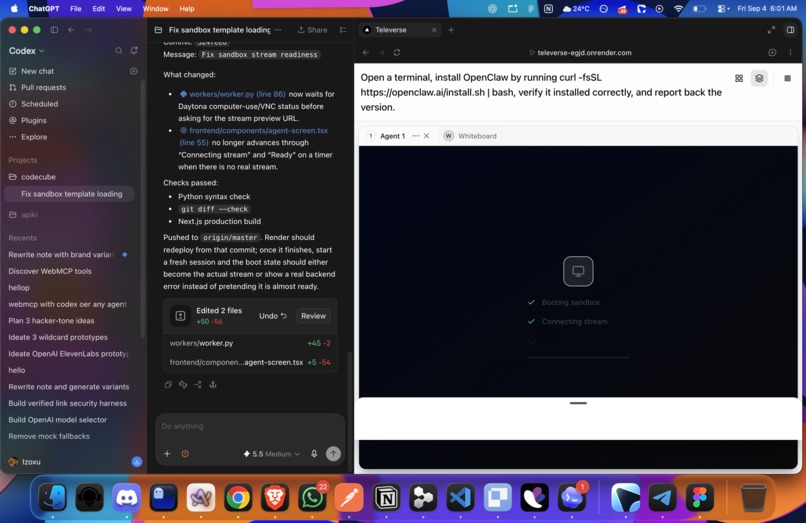Open 'Plan 3 hacker-tone ideas' recent chat
Screen dimensions: 806x523
coord(51,320)
